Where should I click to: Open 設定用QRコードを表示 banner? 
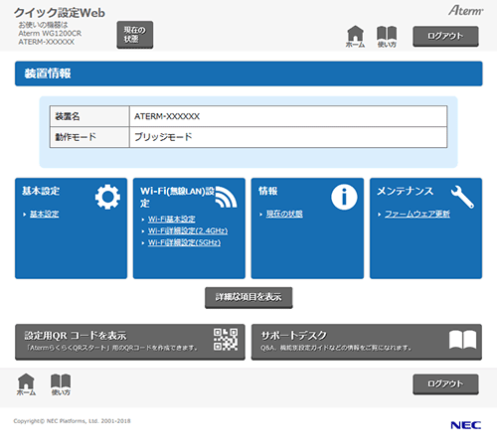coord(130,342)
